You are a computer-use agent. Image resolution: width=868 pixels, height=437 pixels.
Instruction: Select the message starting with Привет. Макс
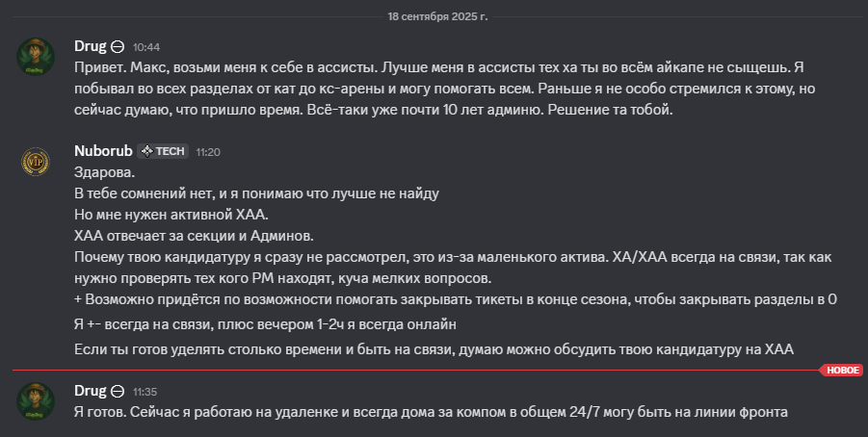click(x=444, y=89)
